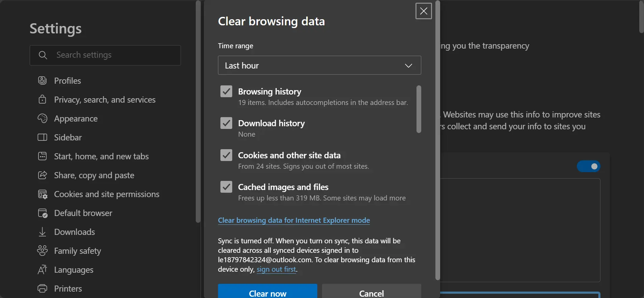644x298 pixels.
Task: Uncheck the Browsing history checkbox
Action: [x=226, y=91]
